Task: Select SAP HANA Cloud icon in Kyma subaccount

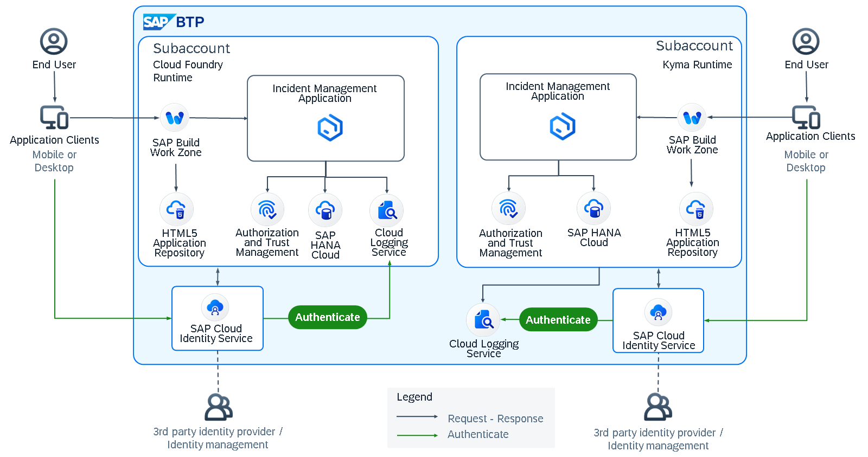Action: [x=594, y=208]
